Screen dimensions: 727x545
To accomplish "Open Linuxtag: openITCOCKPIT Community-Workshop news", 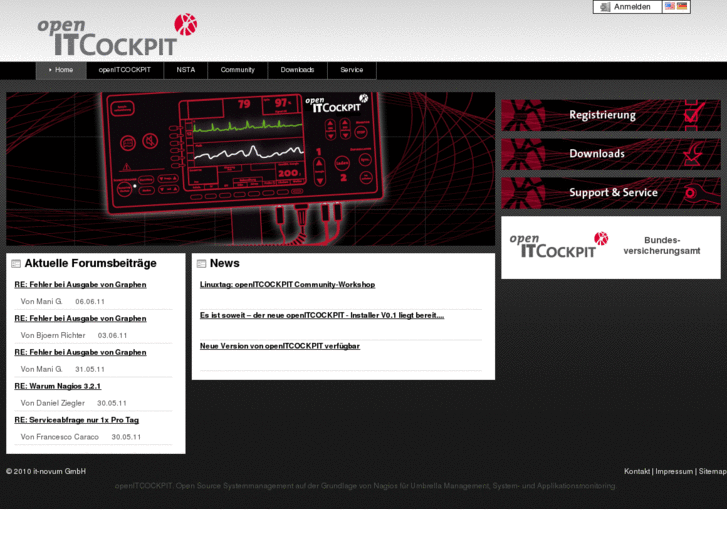I will 287,285.
